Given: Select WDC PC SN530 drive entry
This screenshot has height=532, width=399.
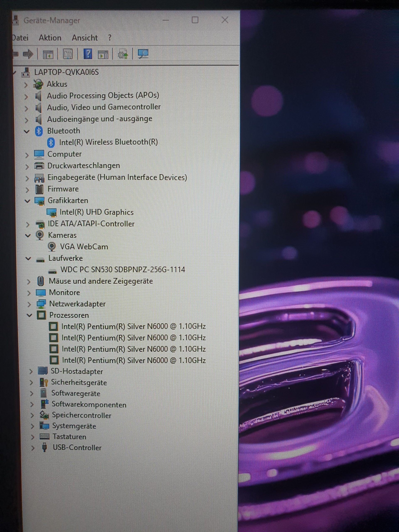Looking at the screenshot, I should (x=123, y=270).
